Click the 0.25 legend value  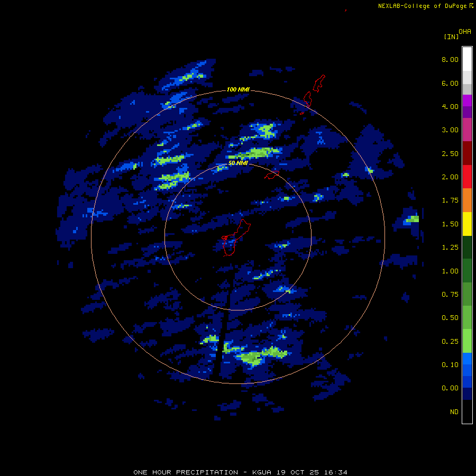click(450, 342)
